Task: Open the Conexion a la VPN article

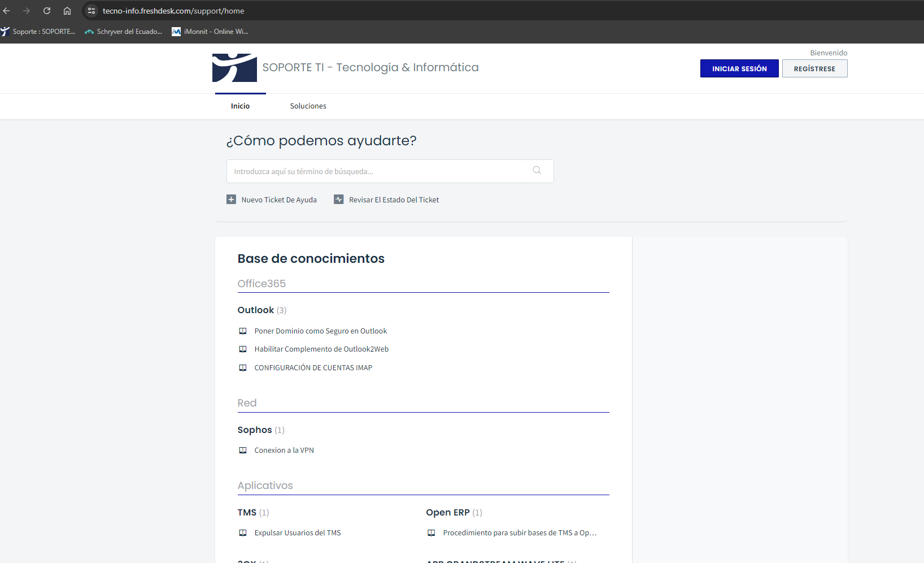Action: tap(284, 451)
